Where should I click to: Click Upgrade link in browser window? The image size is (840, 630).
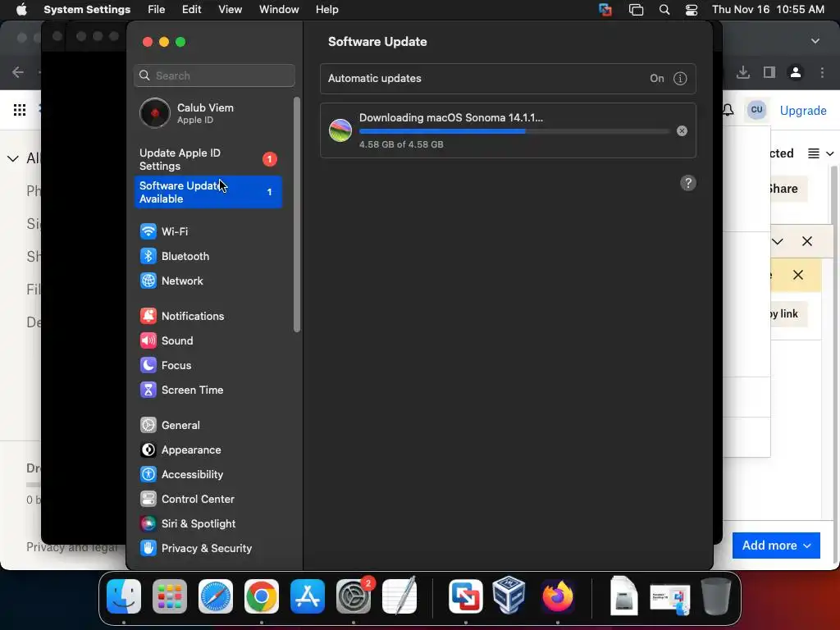click(803, 111)
